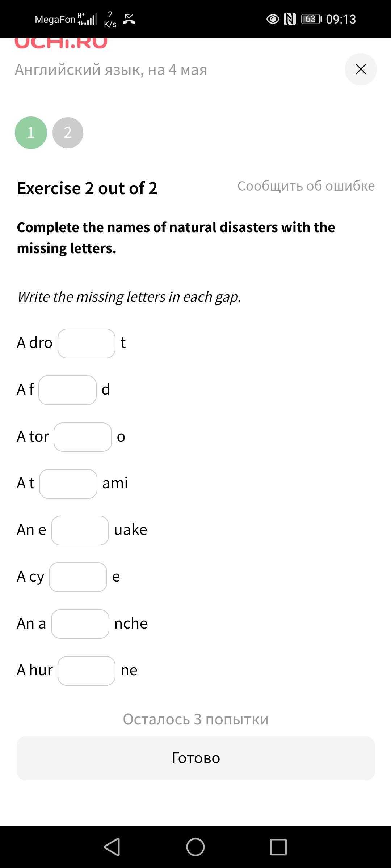Viewport: 391px width, 868px height.
Task: Focus the gap in 'An e_uake'
Action: 80,531
